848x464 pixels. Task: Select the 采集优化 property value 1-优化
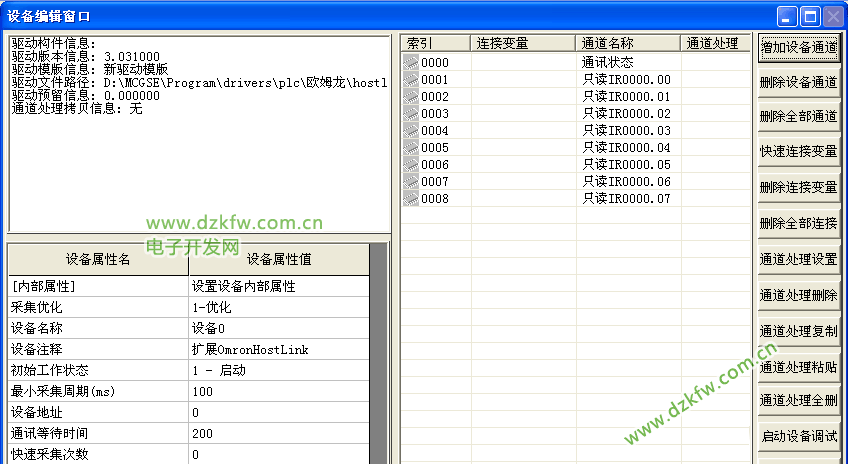pyautogui.click(x=278, y=308)
